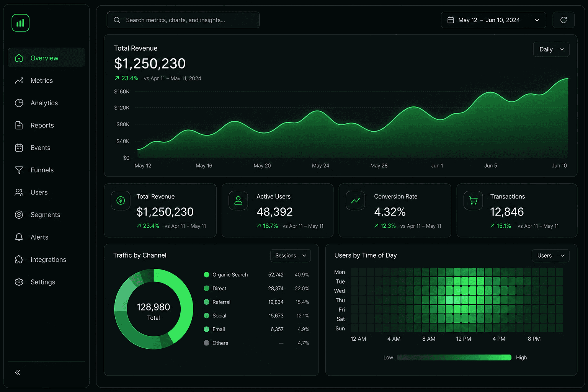Image resolution: width=588 pixels, height=392 pixels.
Task: Click the 4.32% Conversion Rate value
Action: 390,212
